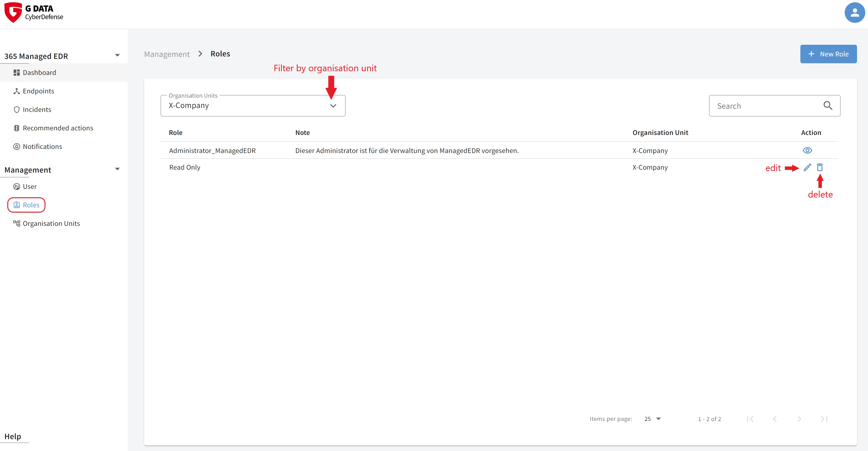The image size is (868, 451).
Task: Edit the Read Only role with pencil icon
Action: tap(807, 167)
